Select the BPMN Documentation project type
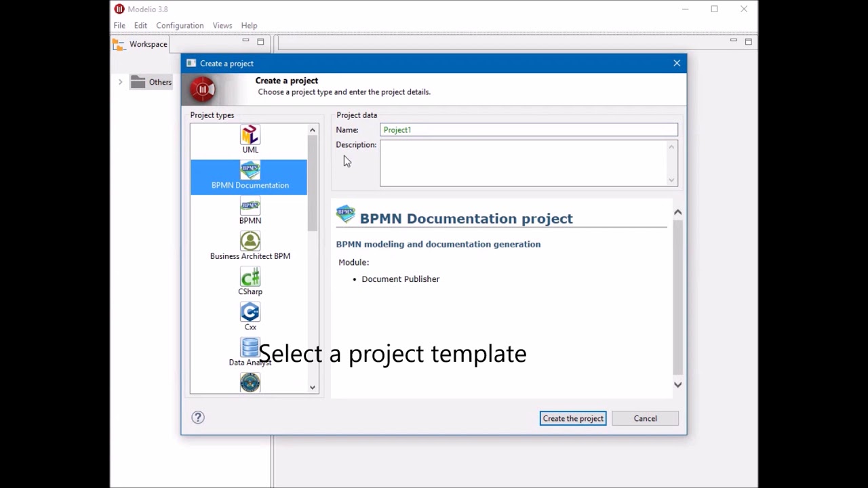The image size is (868, 488). [x=249, y=177]
